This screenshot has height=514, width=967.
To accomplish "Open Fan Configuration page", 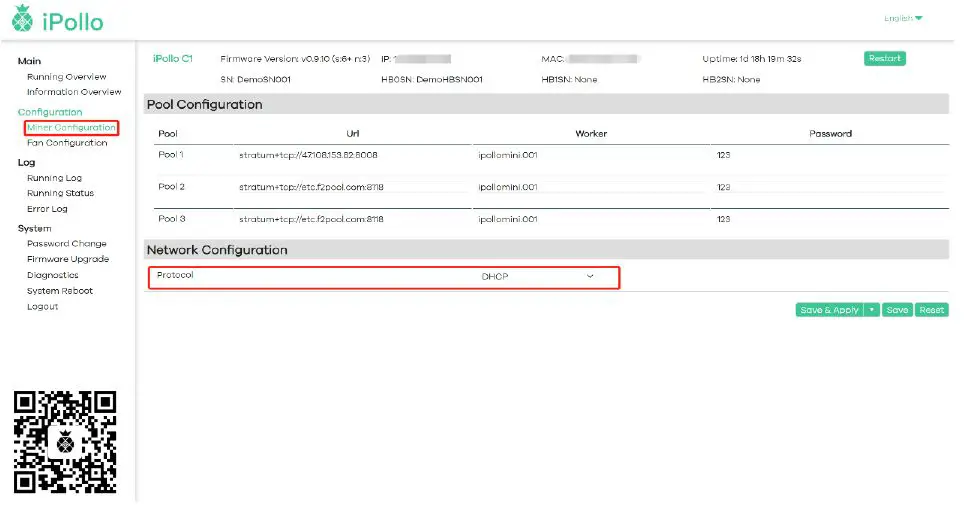I will [x=67, y=143].
